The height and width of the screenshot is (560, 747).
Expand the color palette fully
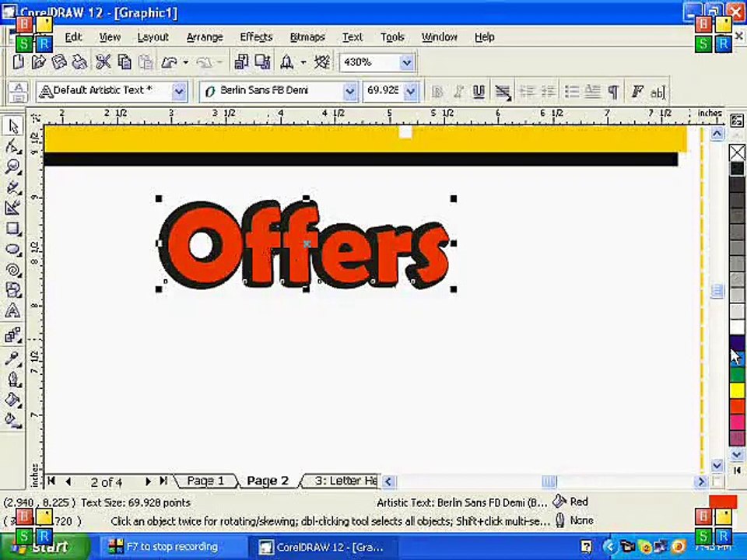(x=737, y=471)
